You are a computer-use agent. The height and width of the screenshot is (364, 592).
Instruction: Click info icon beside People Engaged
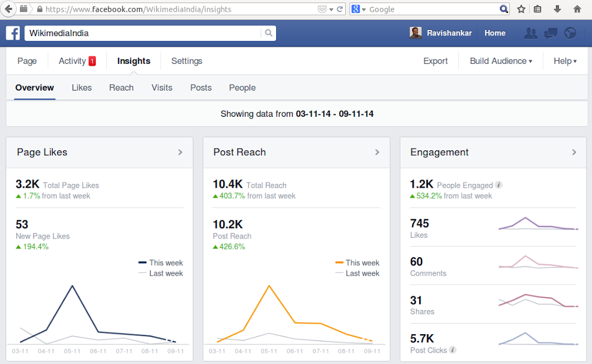[x=499, y=185]
